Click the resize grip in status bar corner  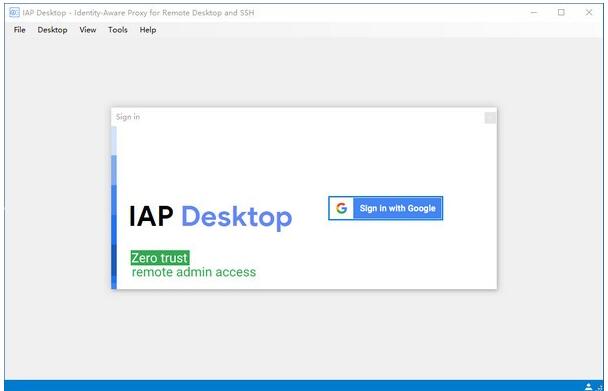tap(600, 387)
